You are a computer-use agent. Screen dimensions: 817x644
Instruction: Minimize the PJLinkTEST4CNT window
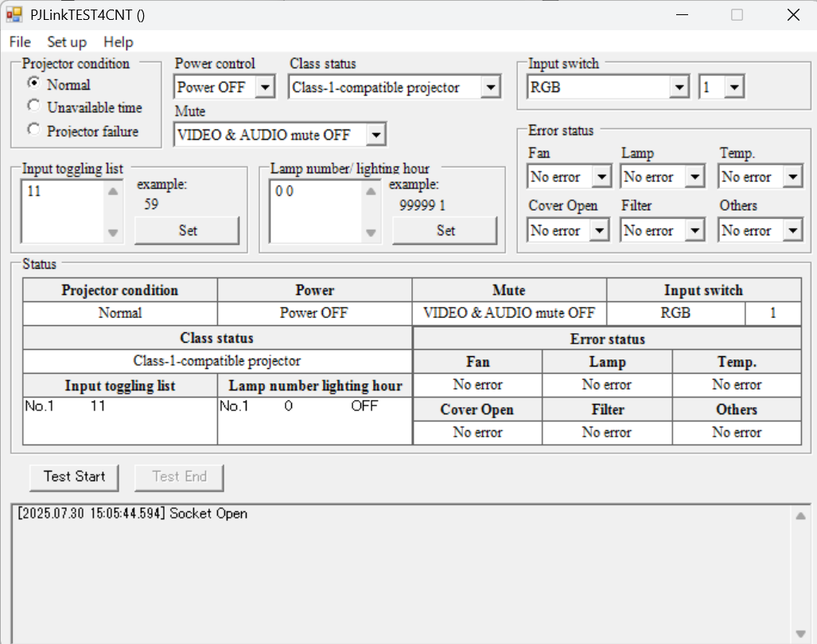coord(682,14)
